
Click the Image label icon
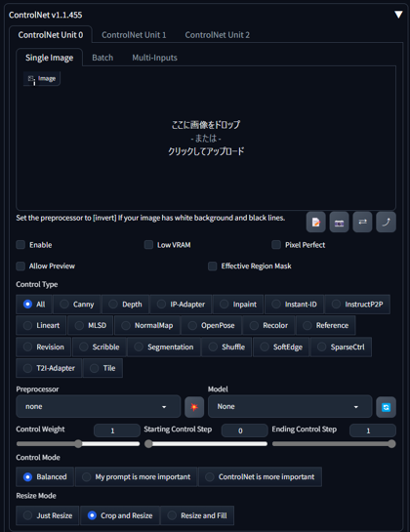[x=42, y=79]
